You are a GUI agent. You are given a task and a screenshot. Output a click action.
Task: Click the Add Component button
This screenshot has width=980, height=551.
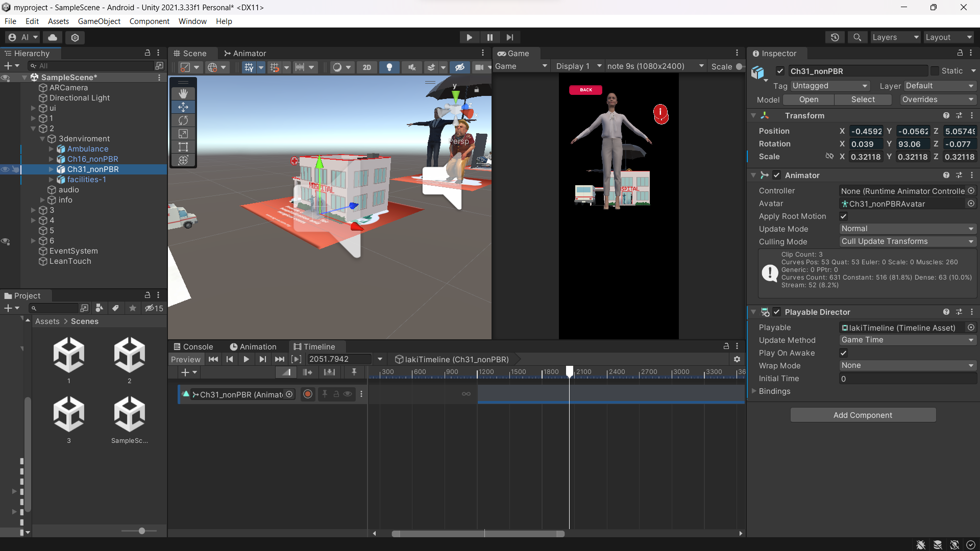[863, 415]
